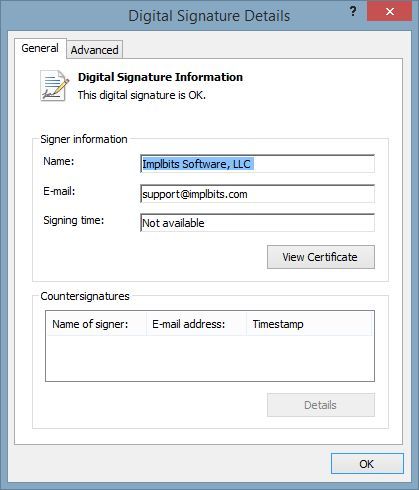The width and height of the screenshot is (419, 490).
Task: Switch to the Advanced tab
Action: click(94, 50)
